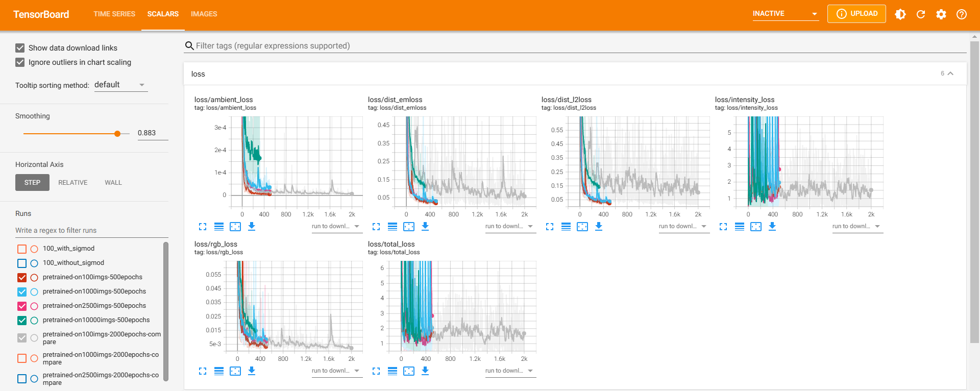Reload data with the refresh icon
This screenshot has width=980, height=391.
tap(921, 14)
